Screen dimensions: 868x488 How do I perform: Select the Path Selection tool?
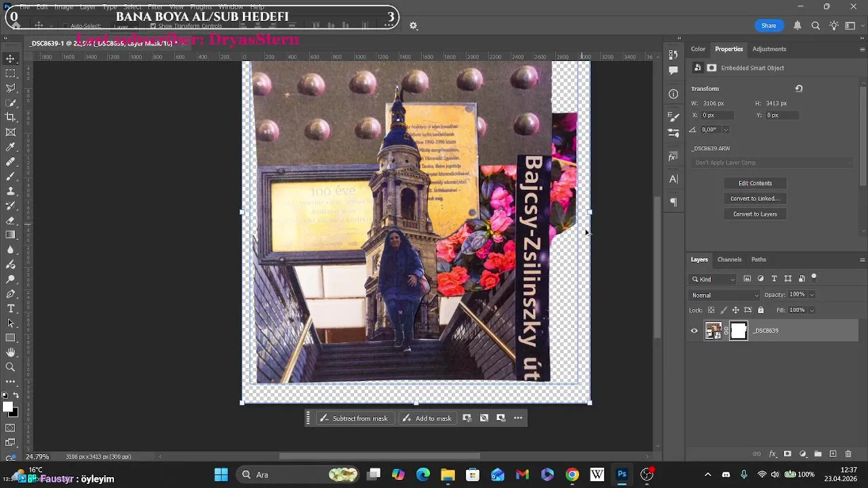pyautogui.click(x=10, y=323)
